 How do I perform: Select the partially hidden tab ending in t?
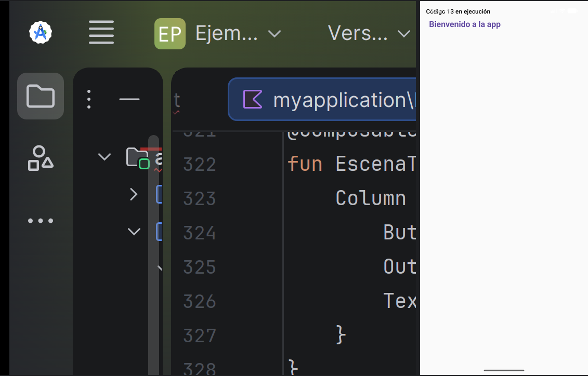[x=177, y=100]
